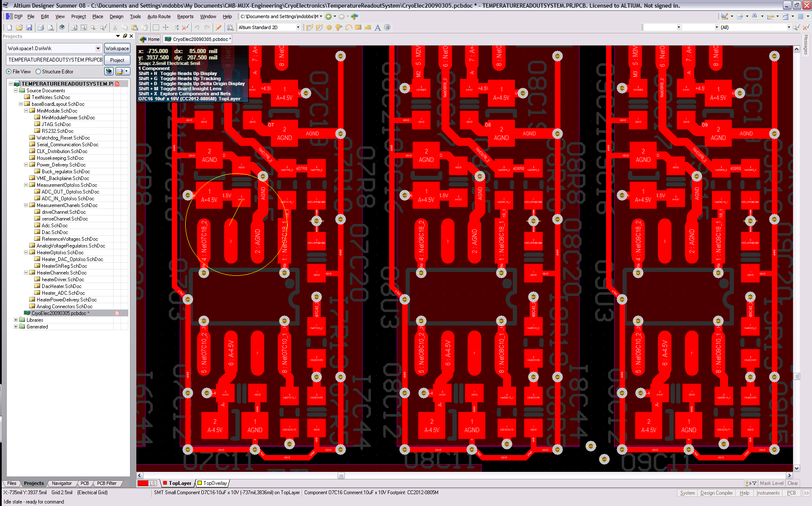812x506 pixels.
Task: Select the Structure Editor radio button
Action: [x=38, y=72]
